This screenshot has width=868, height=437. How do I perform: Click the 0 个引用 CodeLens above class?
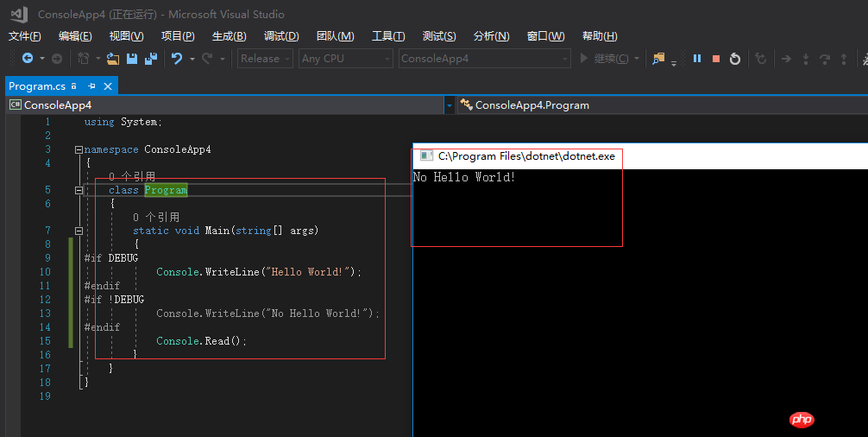[132, 177]
